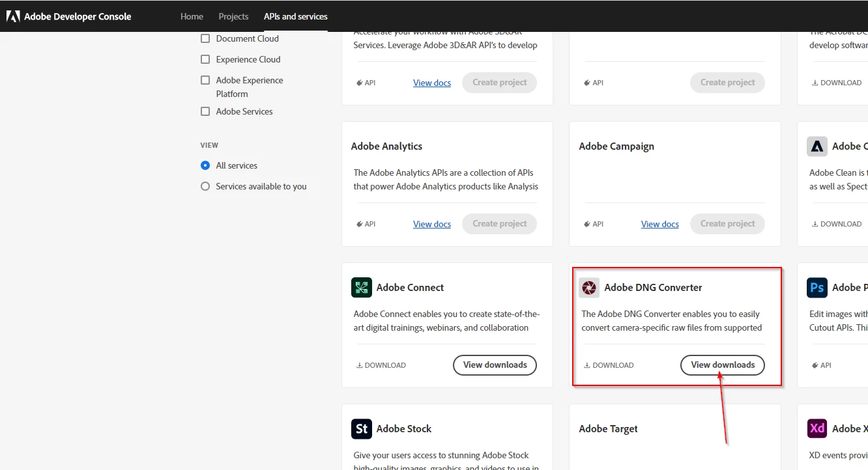Click the Adobe Clean icon
Viewport: 868px width, 470px height.
coord(817,146)
